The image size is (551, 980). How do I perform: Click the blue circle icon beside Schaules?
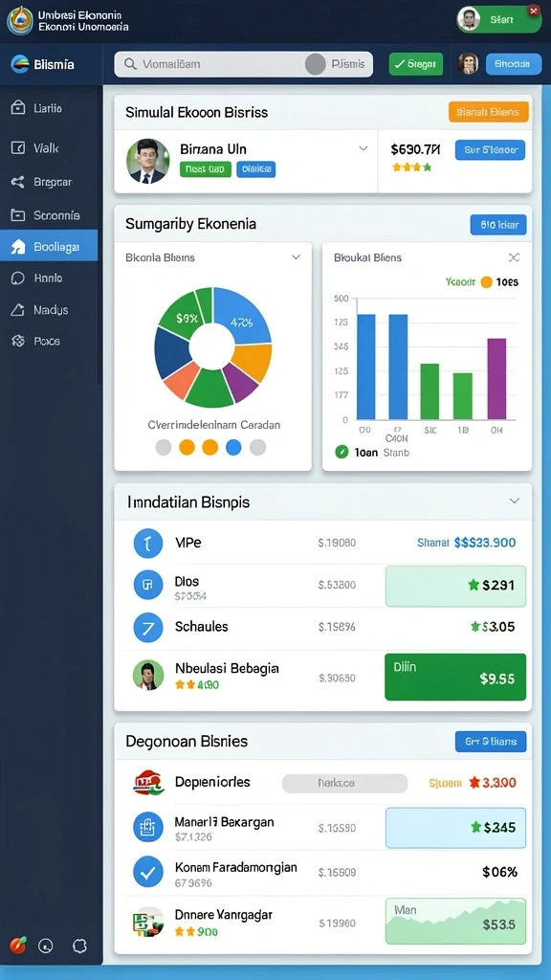point(148,628)
